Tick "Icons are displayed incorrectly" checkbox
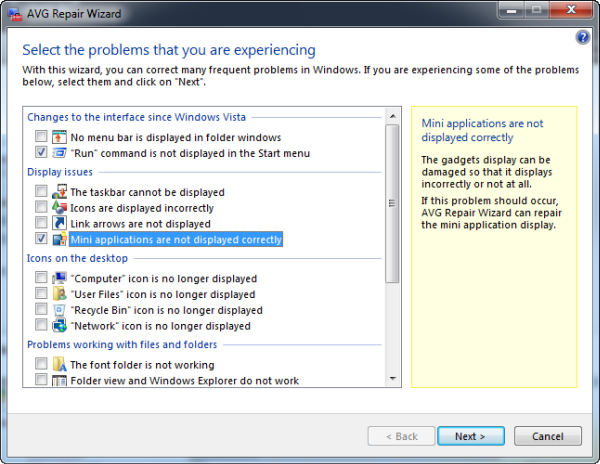 tap(41, 207)
